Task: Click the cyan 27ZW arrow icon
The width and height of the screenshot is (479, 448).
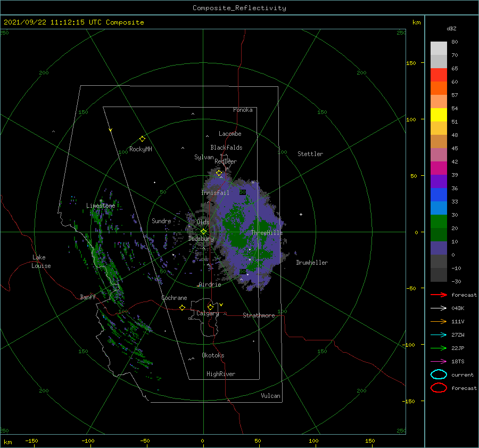Action: (439, 335)
